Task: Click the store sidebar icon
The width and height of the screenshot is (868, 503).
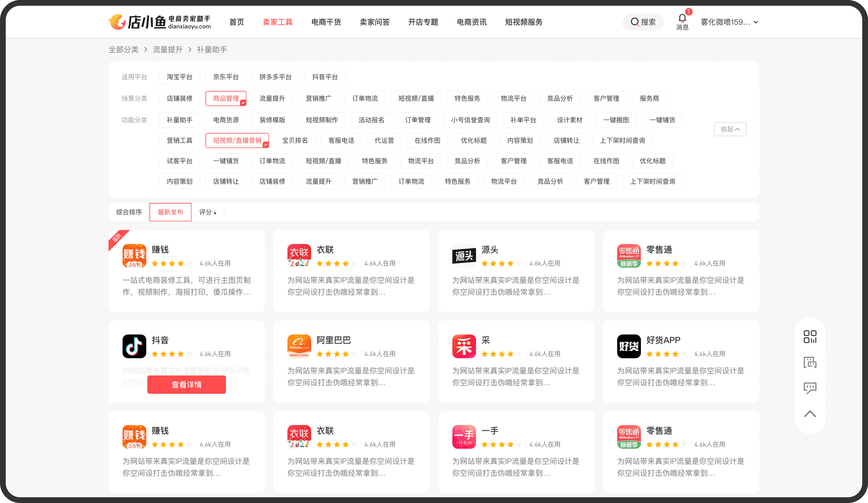Action: [810, 362]
